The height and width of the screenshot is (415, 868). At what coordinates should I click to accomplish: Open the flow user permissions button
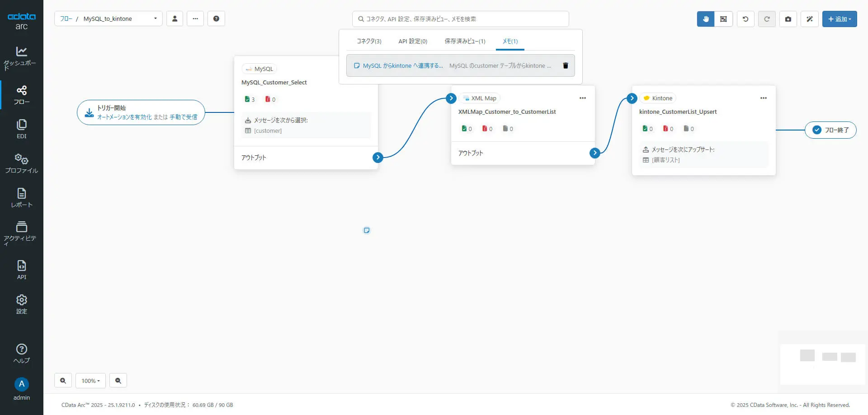[175, 19]
